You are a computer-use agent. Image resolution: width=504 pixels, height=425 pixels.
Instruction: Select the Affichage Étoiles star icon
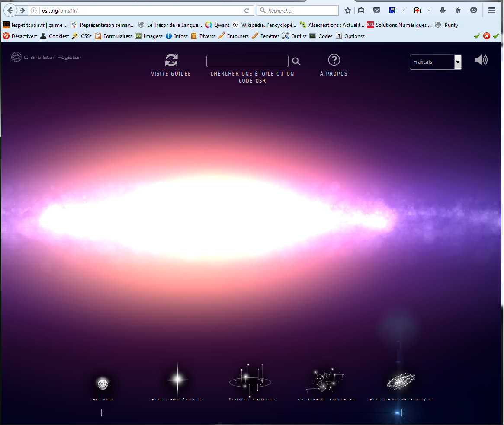(x=177, y=380)
